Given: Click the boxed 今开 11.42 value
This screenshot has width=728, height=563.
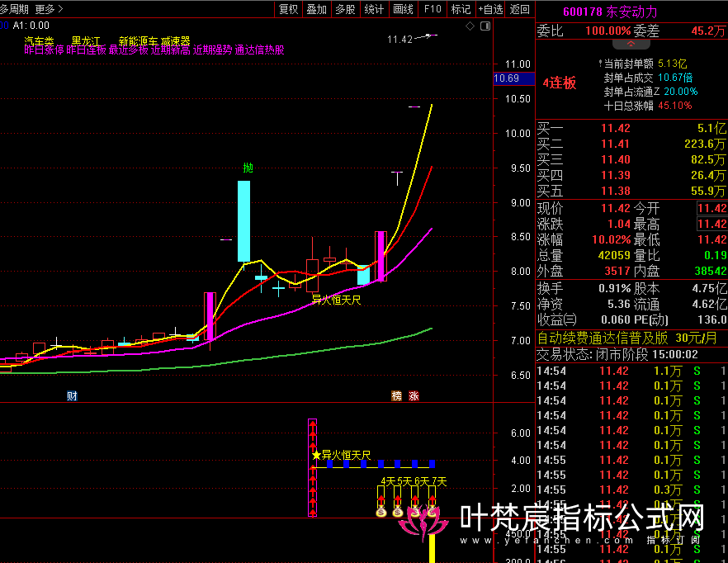Looking at the screenshot, I should tap(711, 208).
